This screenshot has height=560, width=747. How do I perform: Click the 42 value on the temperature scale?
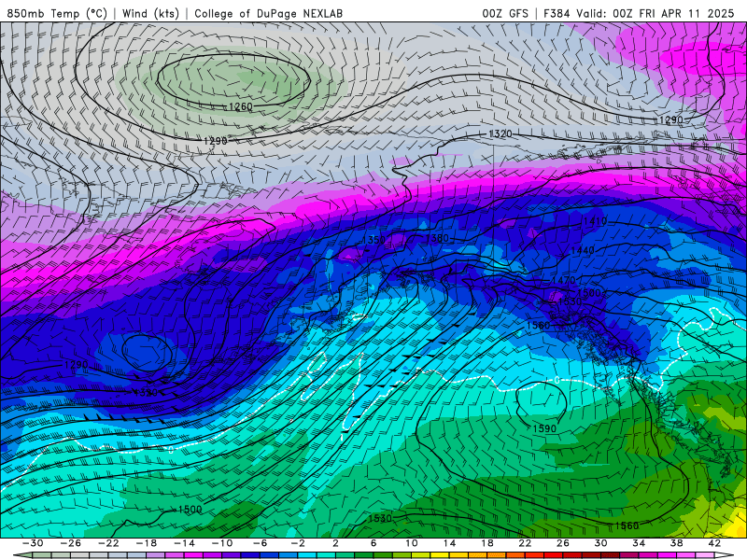714,543
